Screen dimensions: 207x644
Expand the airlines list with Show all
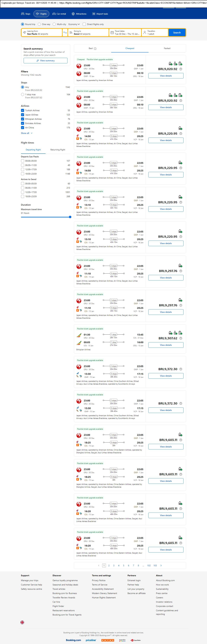27,133
